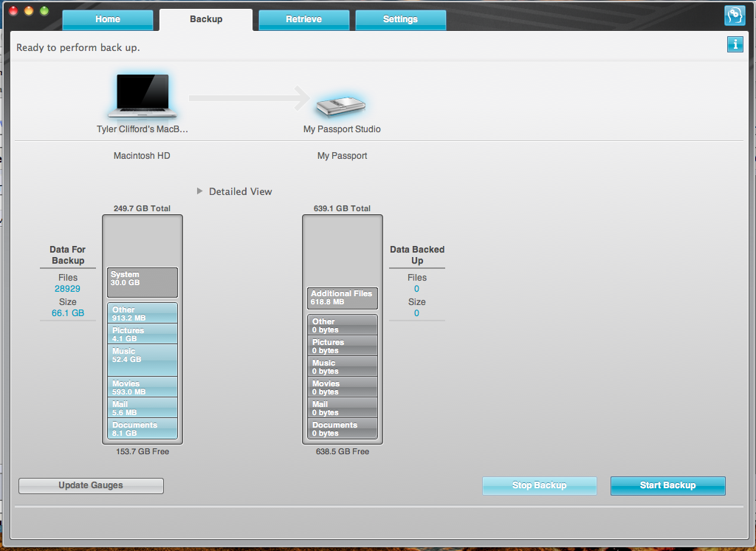Screen dimensions: 756x551
Task: Click the red close window button
Action: pyautogui.click(x=13, y=10)
